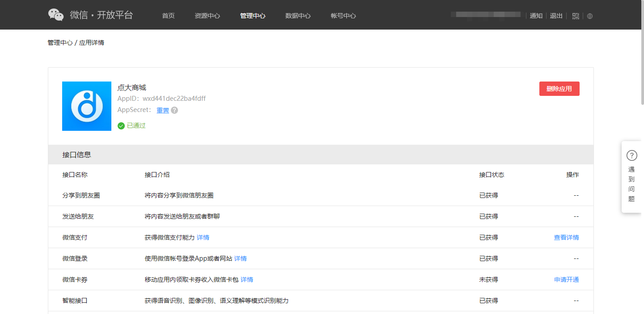Click 重置 link next to AppSecret
The height and width of the screenshot is (314, 644).
pos(163,110)
